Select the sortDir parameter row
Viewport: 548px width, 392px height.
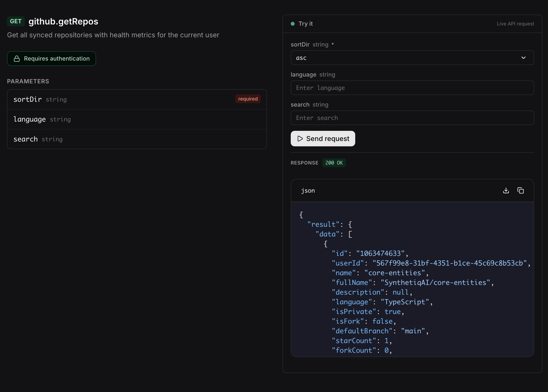click(137, 99)
